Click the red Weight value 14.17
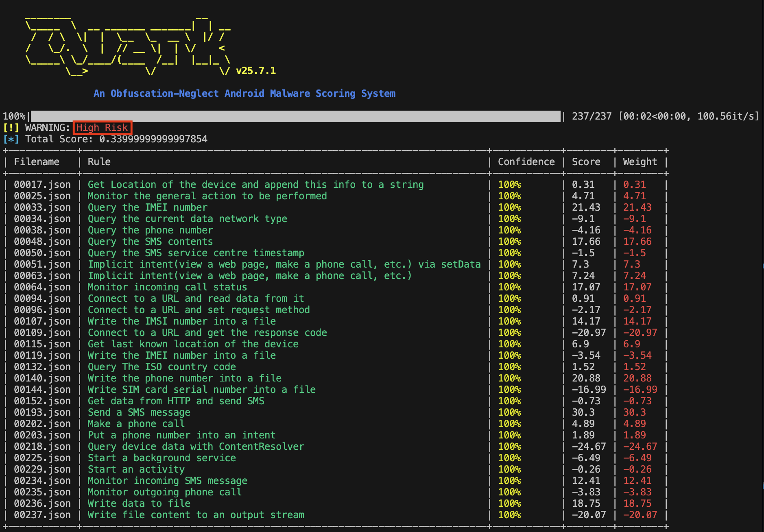The image size is (764, 532). click(x=637, y=321)
